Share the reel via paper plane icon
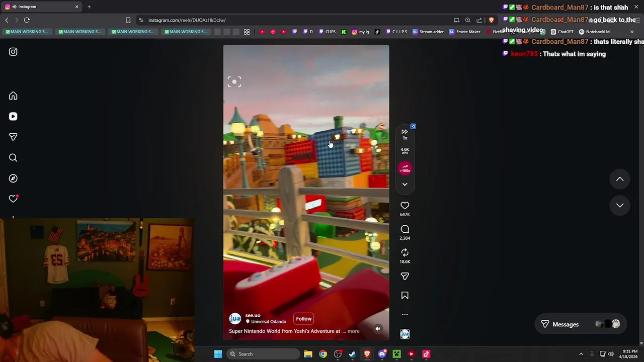Viewport: 644px width, 362px height. (405, 276)
